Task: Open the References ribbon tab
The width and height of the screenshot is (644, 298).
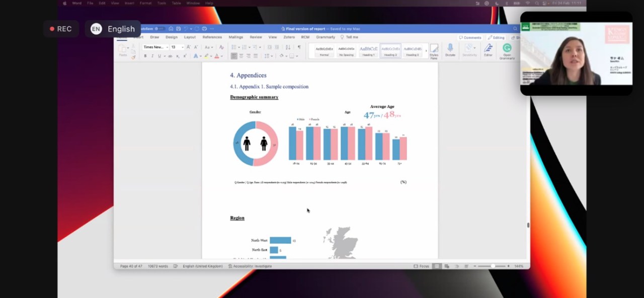Action: (212, 37)
